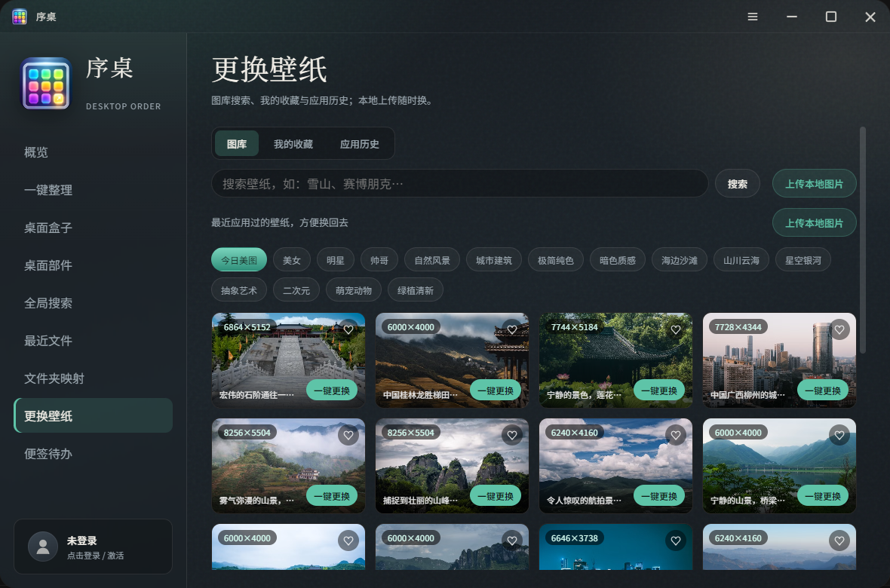Image resolution: width=890 pixels, height=588 pixels.
Task: Switch to the 我的收藏 tab
Action: tap(293, 143)
